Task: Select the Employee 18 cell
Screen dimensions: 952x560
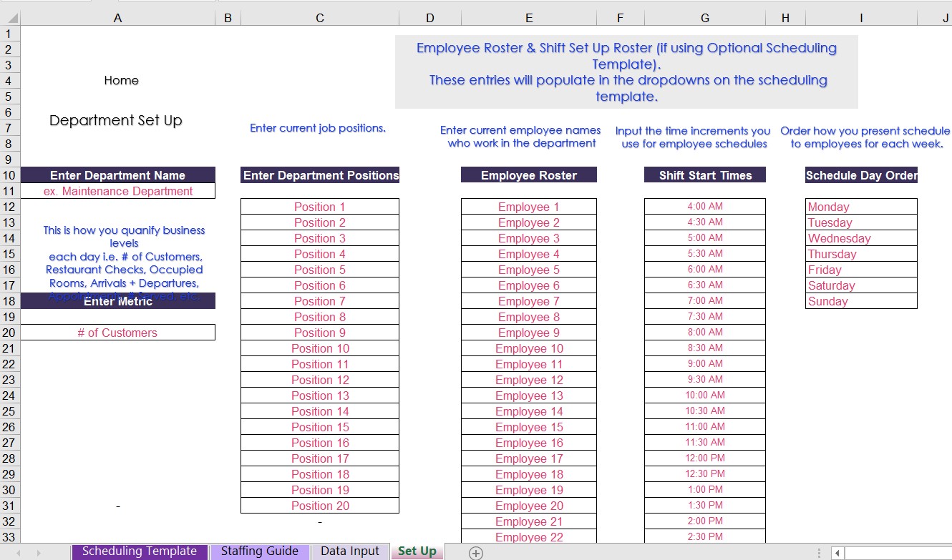Action: click(x=529, y=474)
